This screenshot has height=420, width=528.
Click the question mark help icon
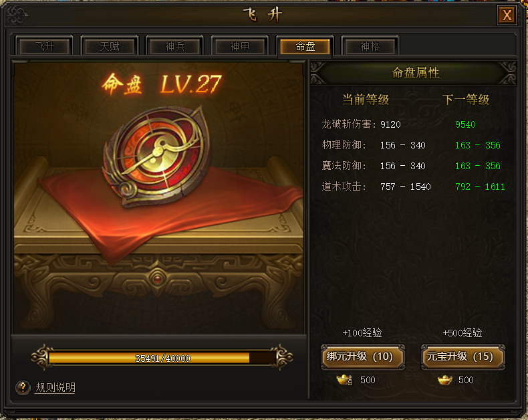pos(23,388)
